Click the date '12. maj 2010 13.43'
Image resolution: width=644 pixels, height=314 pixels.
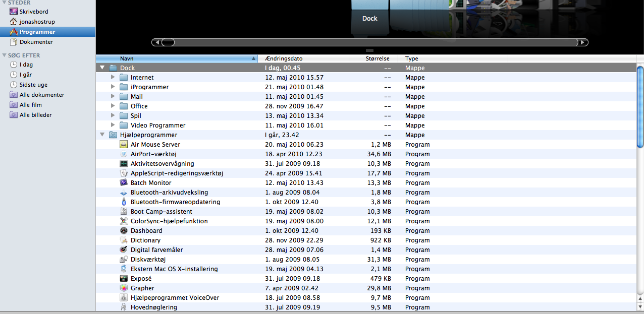tap(294, 183)
